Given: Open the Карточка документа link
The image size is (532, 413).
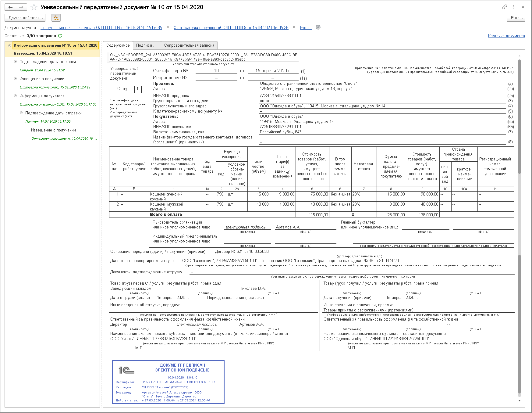Looking at the screenshot, I should (x=506, y=36).
